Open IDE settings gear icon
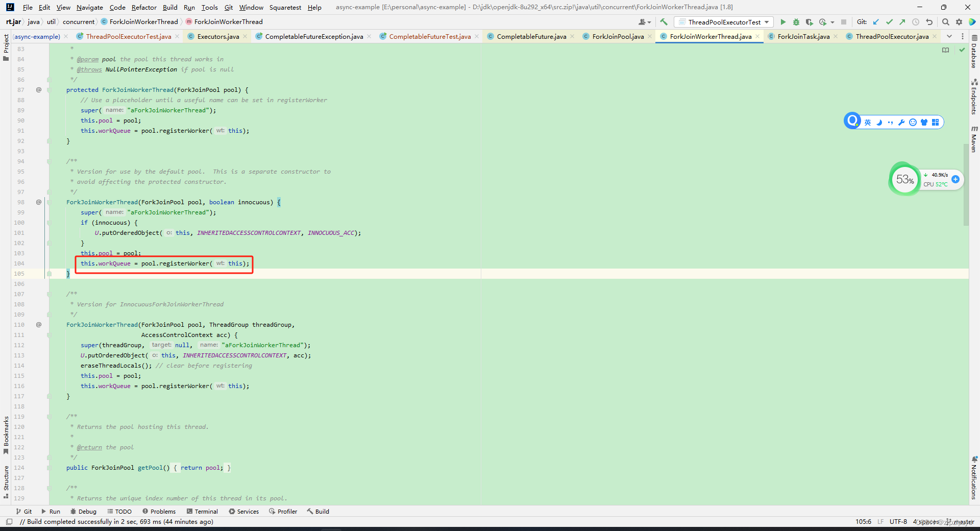The image size is (980, 531). (x=959, y=22)
